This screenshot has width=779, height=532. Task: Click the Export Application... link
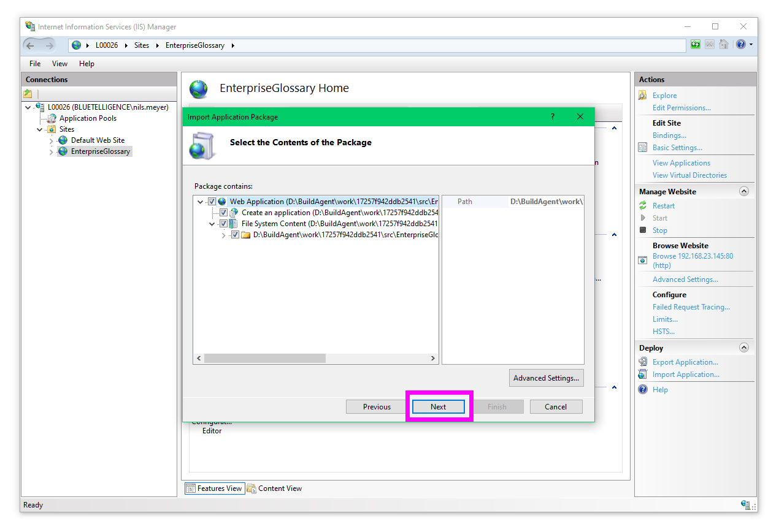[685, 362]
